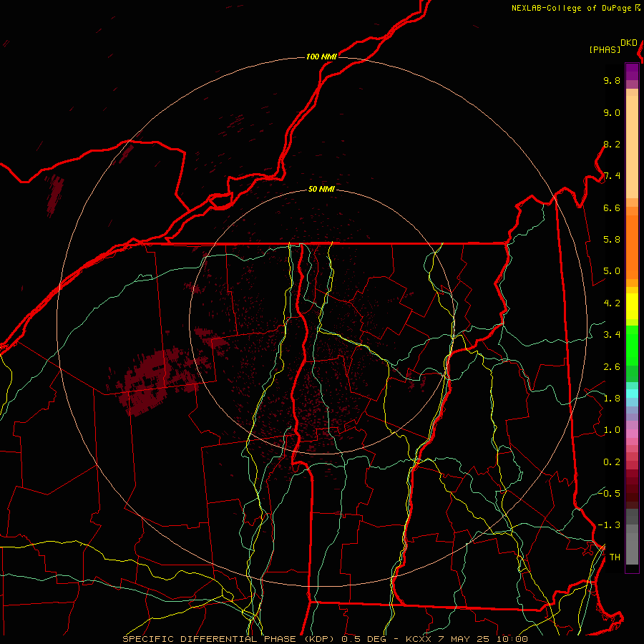Click the 1.0 scale value
The width and height of the screenshot is (644, 644).
point(612,430)
